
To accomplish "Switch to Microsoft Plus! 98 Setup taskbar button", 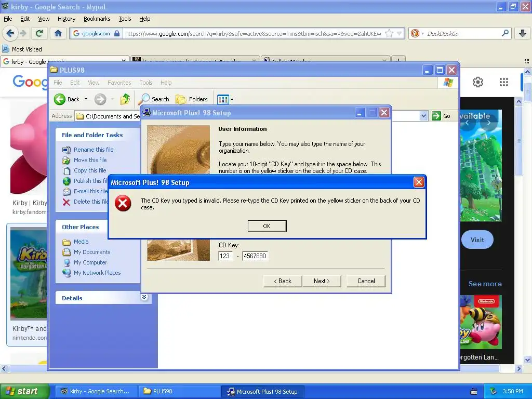I will coord(262,391).
